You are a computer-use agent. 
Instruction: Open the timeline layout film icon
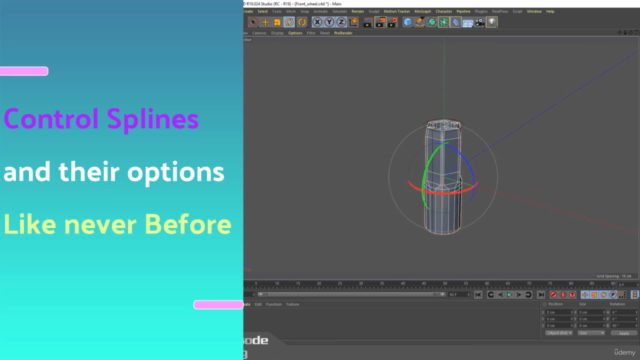(635, 295)
